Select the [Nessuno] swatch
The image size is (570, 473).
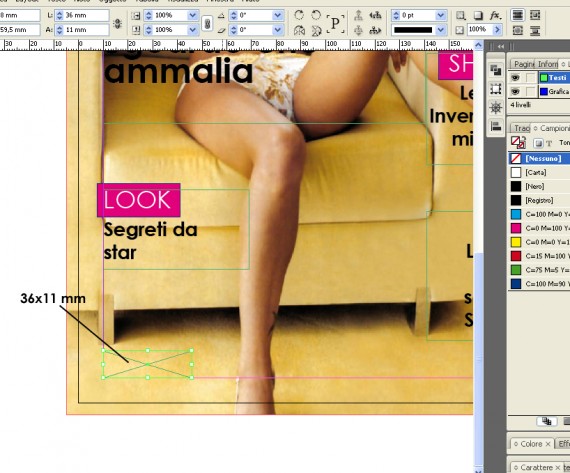[x=539, y=159]
